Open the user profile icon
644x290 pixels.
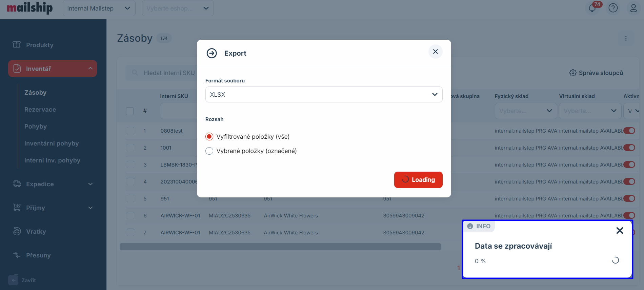click(x=633, y=8)
